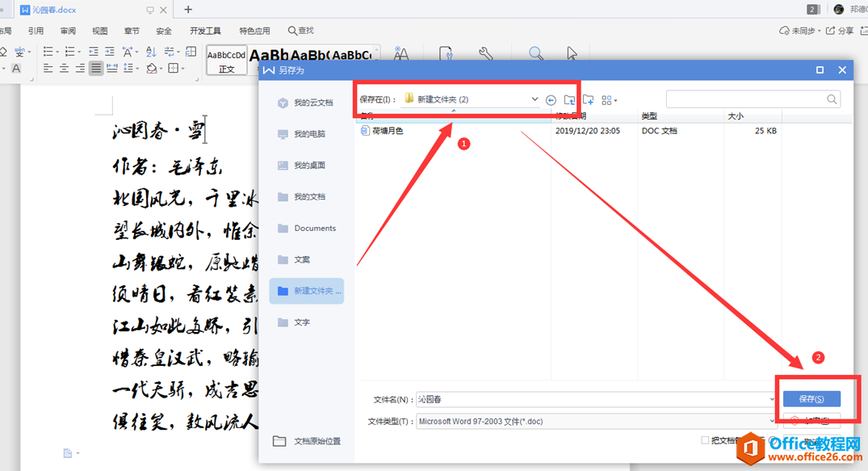Click page icon at document bottom-left

coord(68,453)
